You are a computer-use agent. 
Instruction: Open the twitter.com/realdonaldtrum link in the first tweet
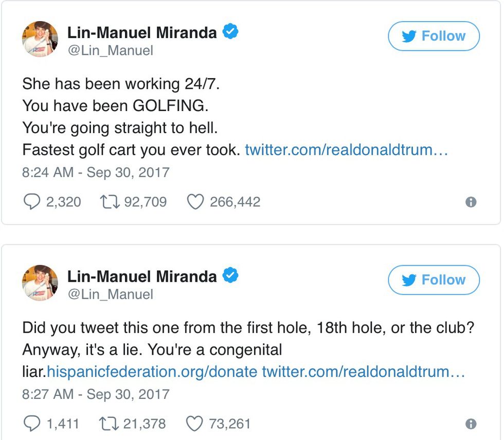[347, 150]
